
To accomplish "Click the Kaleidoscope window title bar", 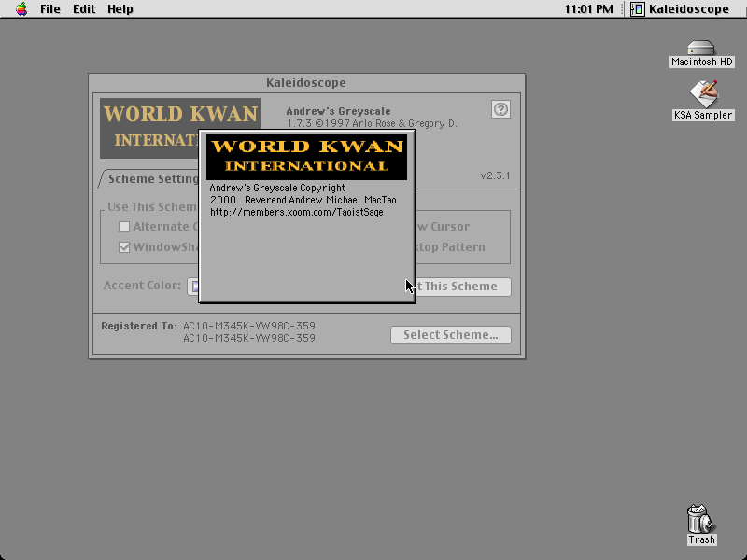I will coord(307,83).
